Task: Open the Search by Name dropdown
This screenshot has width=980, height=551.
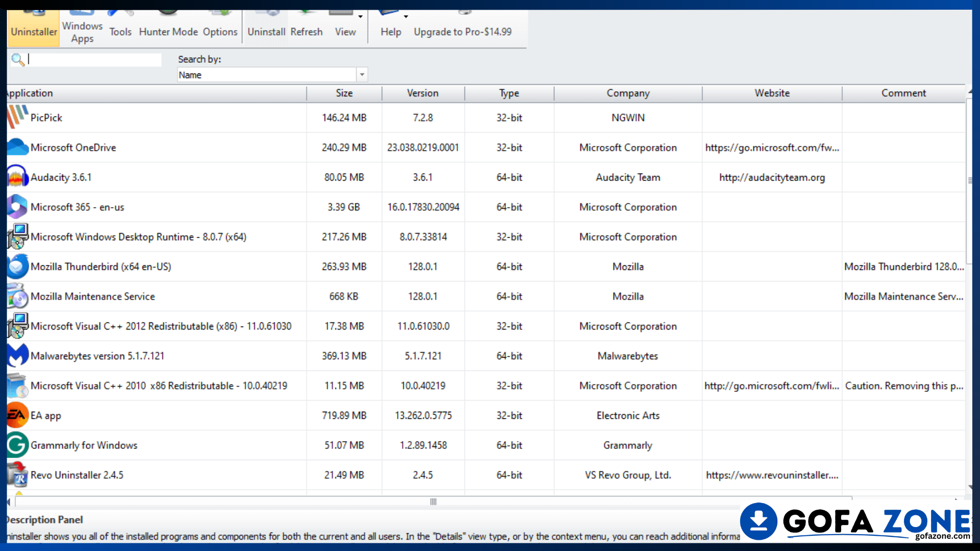Action: (x=272, y=75)
